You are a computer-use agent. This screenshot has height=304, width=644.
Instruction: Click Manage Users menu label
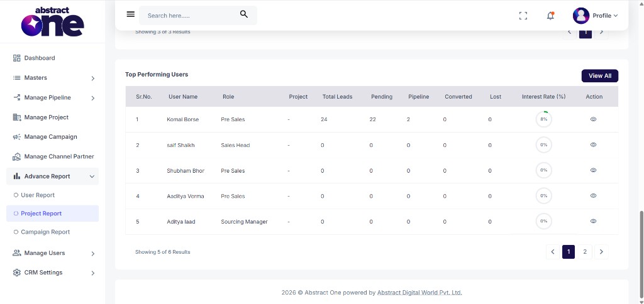click(45, 253)
